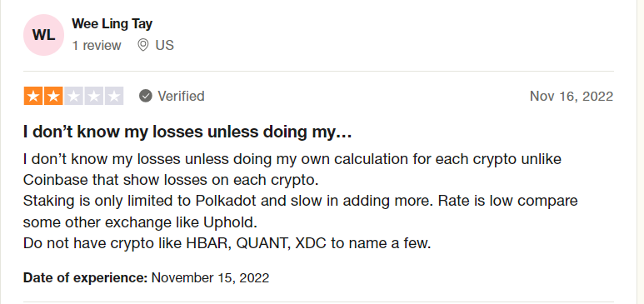
Task: Click the 'Date of experience' label
Action: tap(86, 277)
